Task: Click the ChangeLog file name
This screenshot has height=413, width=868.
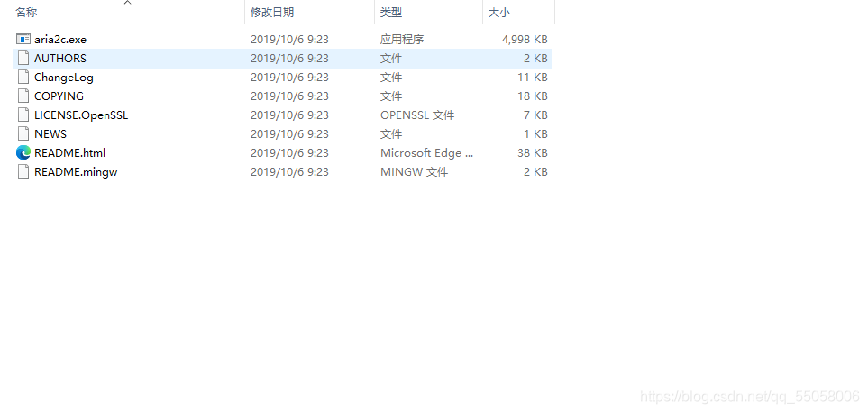Action: (64, 77)
